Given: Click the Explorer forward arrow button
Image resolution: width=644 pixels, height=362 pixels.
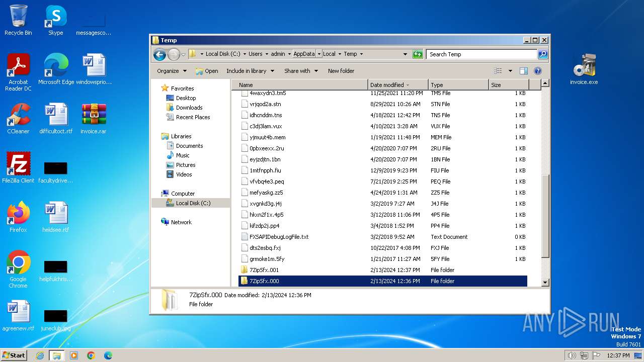Looking at the screenshot, I should [x=174, y=54].
